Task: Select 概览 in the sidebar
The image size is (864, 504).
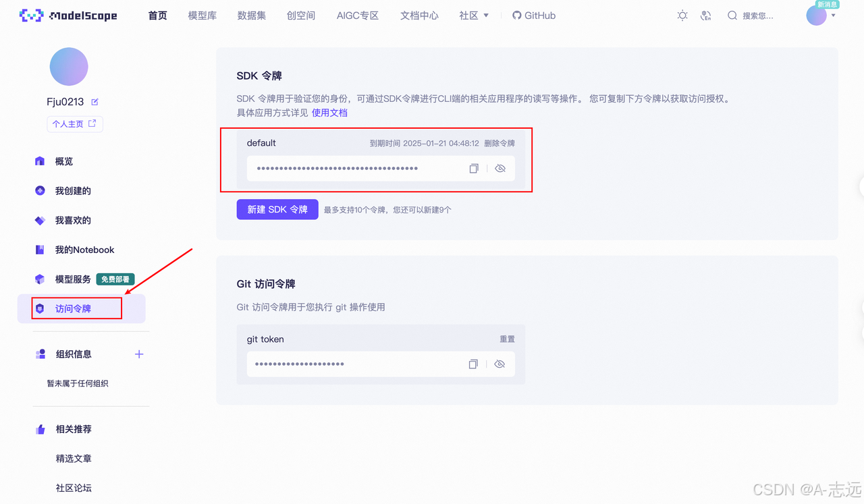Action: point(64,161)
